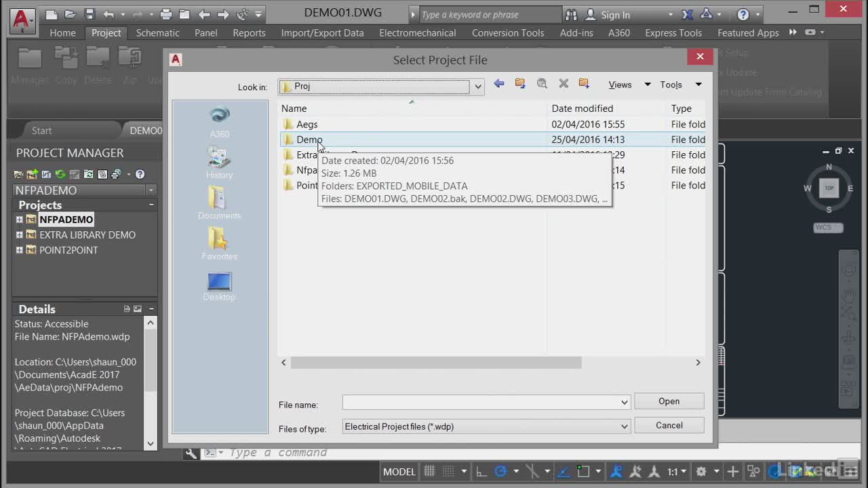Image resolution: width=868 pixels, height=488 pixels.
Task: Click the Save icon in quick access toolbar
Action: click(x=90, y=14)
